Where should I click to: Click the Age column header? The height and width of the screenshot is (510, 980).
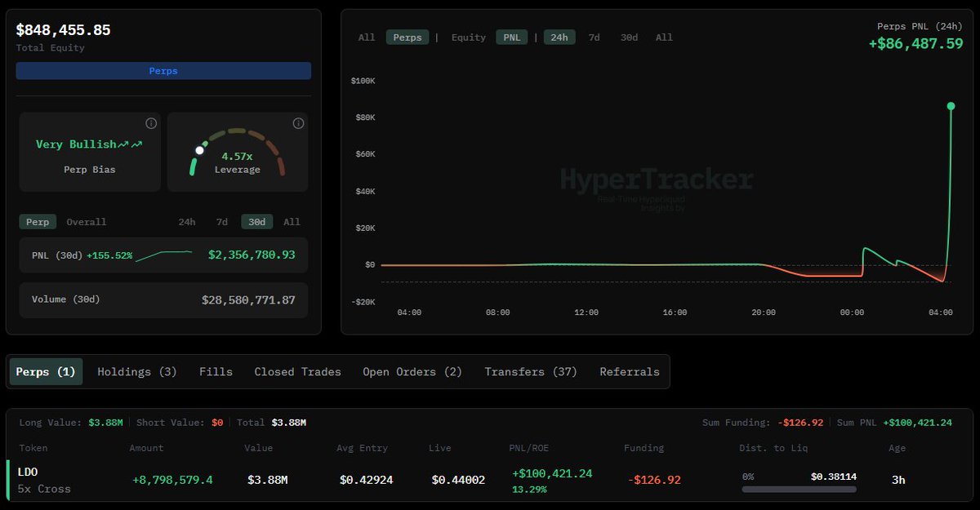pos(897,448)
